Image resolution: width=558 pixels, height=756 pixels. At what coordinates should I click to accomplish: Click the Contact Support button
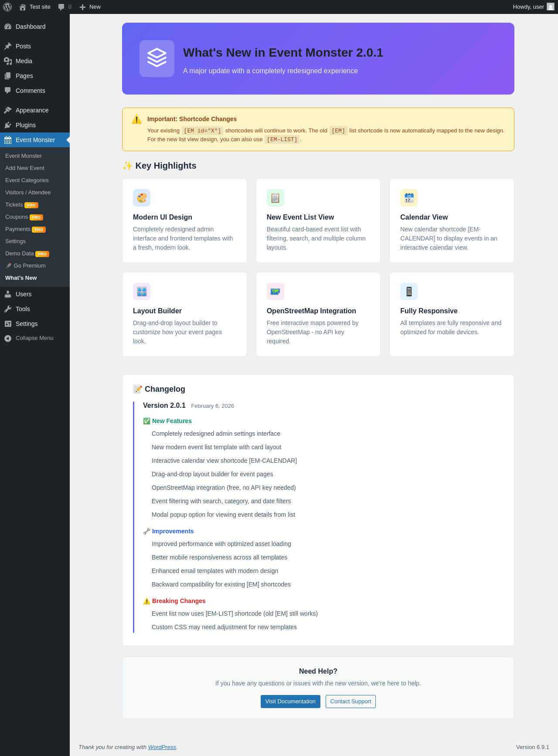pos(350,702)
